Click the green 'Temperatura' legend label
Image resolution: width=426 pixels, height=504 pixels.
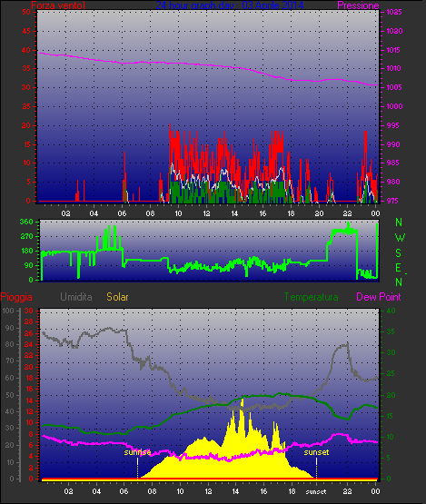(311, 297)
